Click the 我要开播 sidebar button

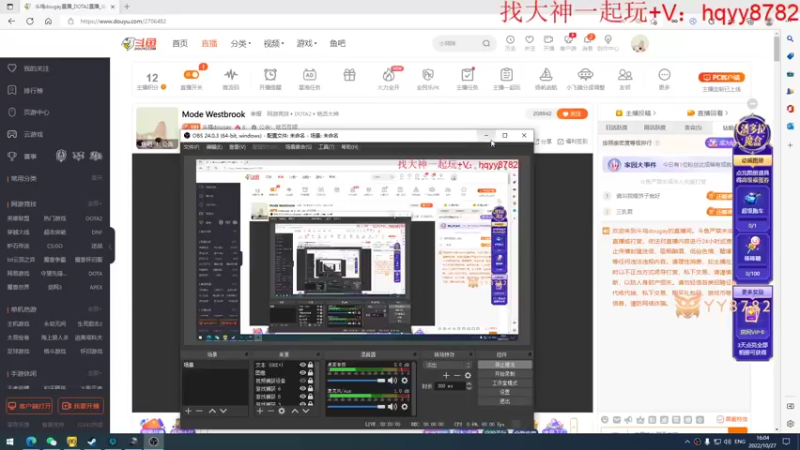(81, 406)
